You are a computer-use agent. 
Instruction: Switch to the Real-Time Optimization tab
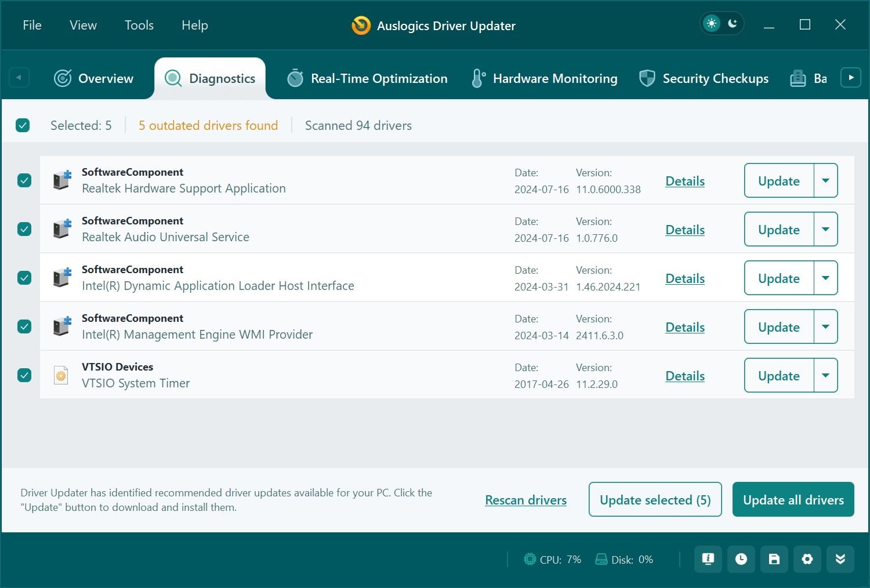point(367,78)
